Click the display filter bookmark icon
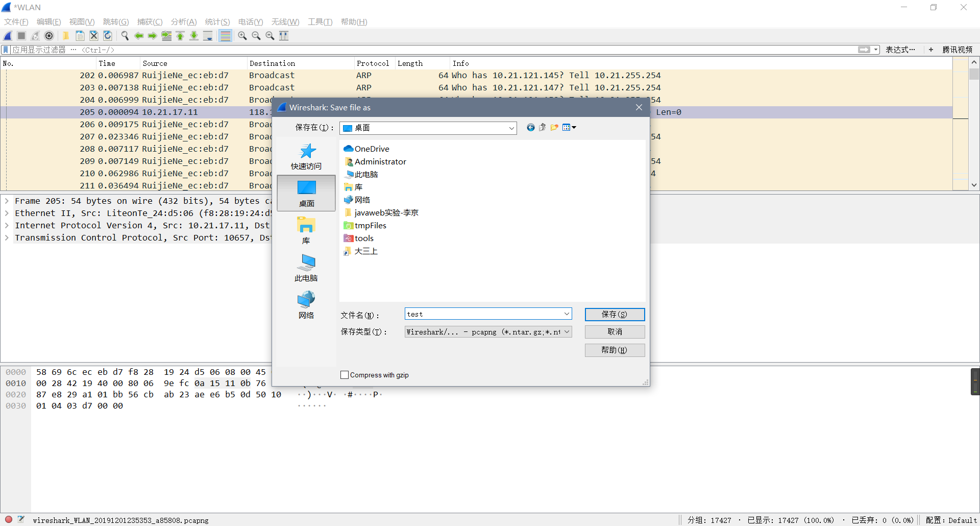Viewport: 980px width, 526px height. 6,50
